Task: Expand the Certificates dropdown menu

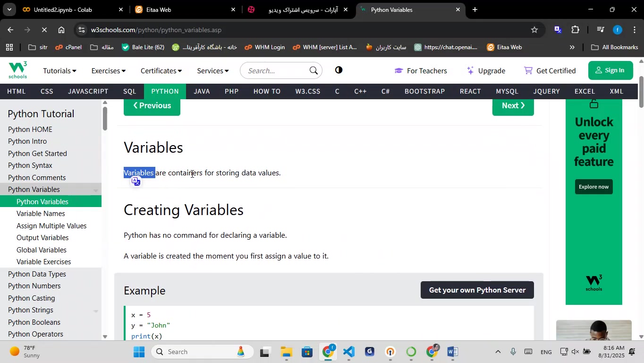Action: (161, 71)
